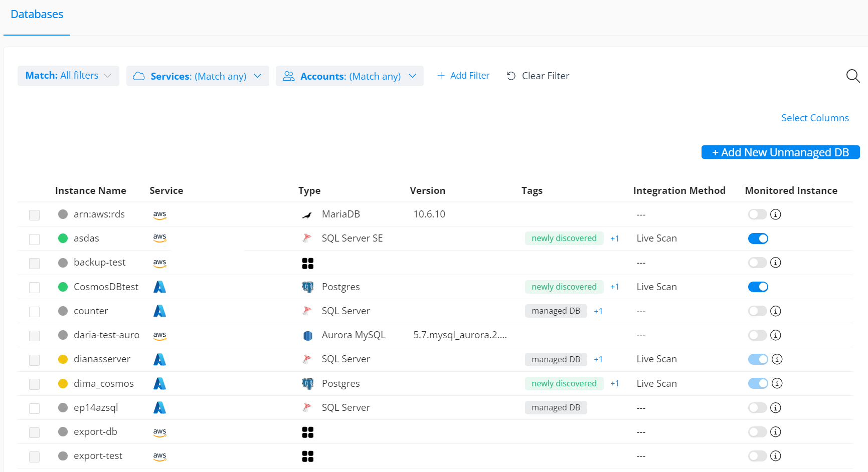Click the info icon next to backup-test toggle
Viewport: 868px width, 472px height.
click(x=776, y=262)
